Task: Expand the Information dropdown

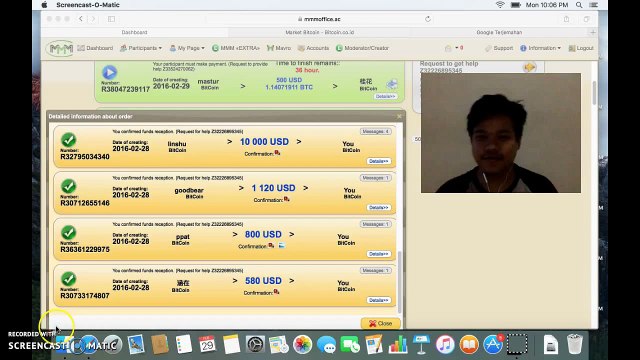Action: pos(540,48)
